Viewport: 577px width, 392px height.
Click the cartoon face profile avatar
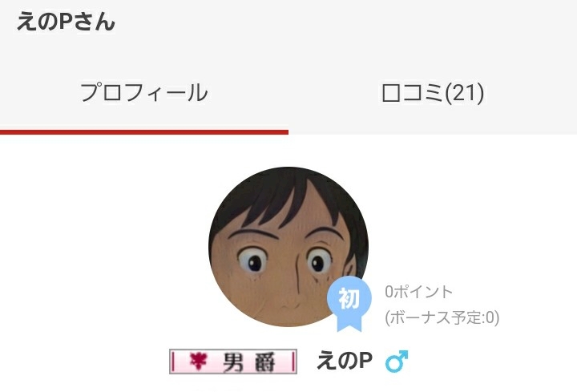point(288,247)
